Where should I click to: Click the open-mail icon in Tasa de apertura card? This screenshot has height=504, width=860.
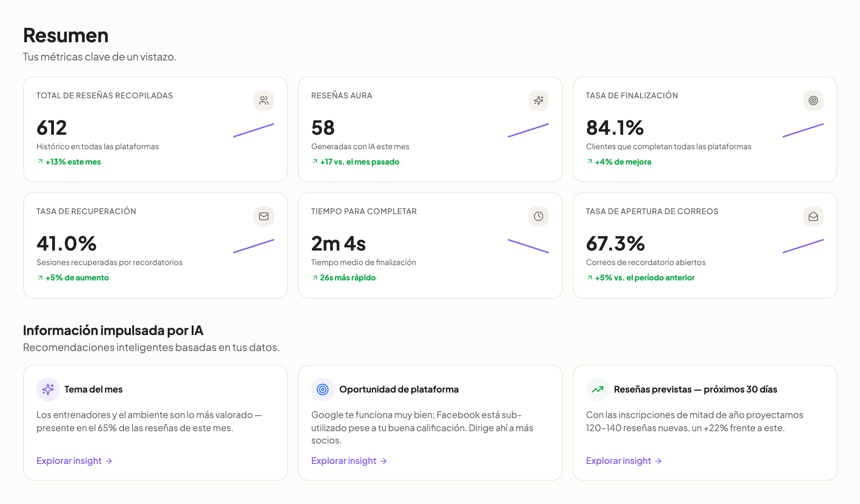[813, 216]
